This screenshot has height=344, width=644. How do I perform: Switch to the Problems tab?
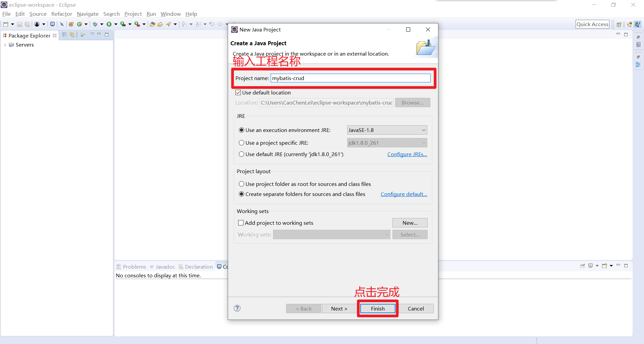pyautogui.click(x=131, y=267)
